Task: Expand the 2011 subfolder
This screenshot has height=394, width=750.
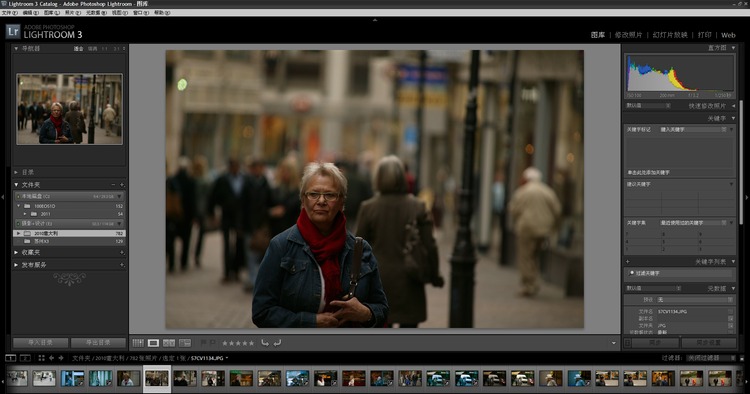Action: [x=25, y=214]
